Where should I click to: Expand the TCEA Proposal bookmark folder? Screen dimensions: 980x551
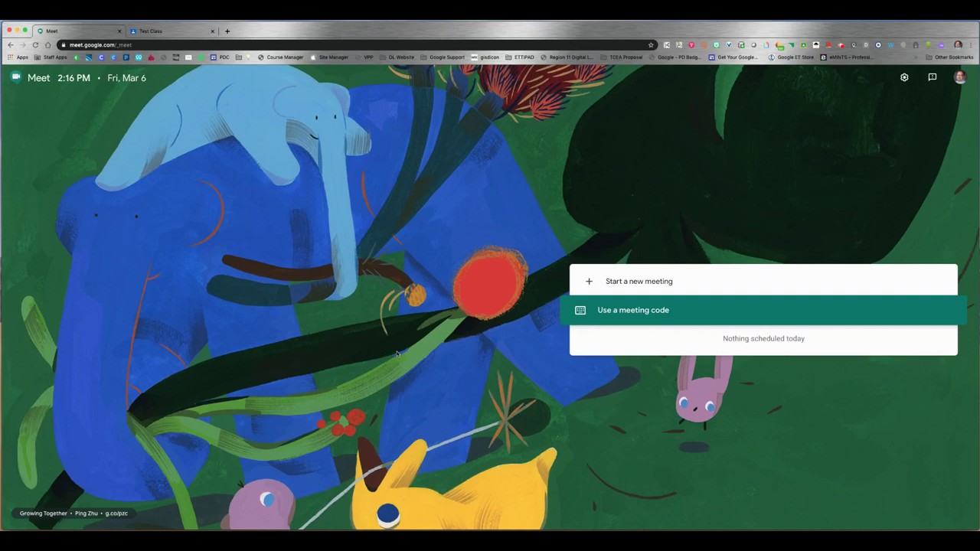click(622, 57)
